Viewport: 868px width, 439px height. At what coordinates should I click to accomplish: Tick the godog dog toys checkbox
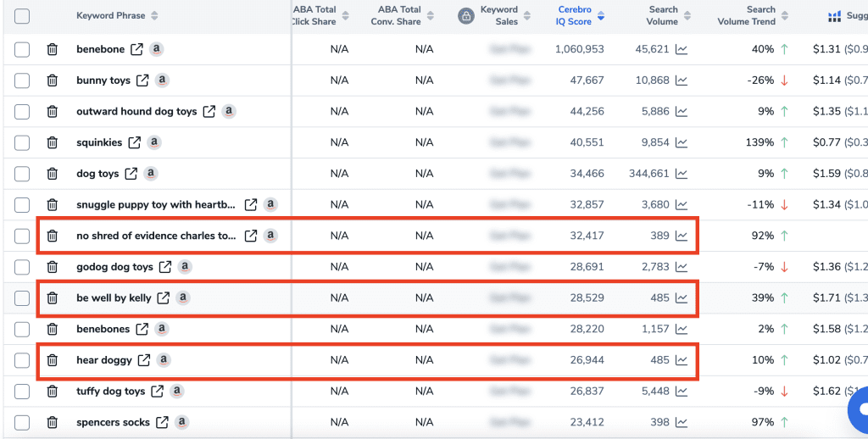[22, 267]
